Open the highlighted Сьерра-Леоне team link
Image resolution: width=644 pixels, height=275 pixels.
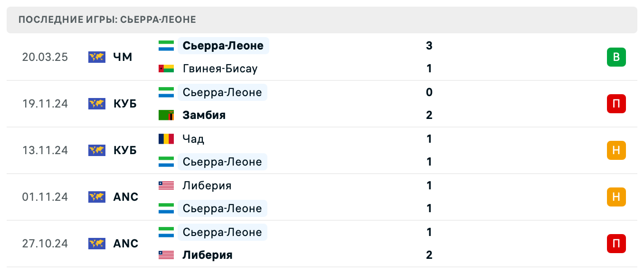222,45
